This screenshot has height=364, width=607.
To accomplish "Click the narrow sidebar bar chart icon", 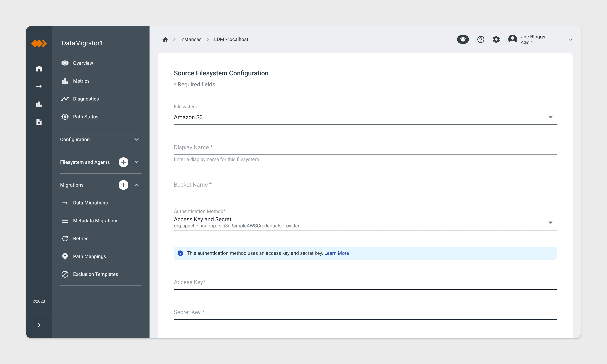I will click(39, 104).
